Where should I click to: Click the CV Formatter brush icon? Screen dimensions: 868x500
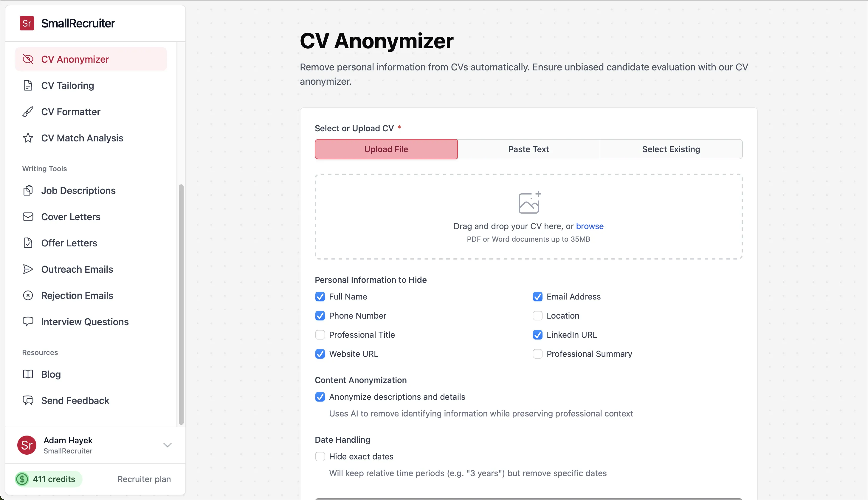pos(28,112)
